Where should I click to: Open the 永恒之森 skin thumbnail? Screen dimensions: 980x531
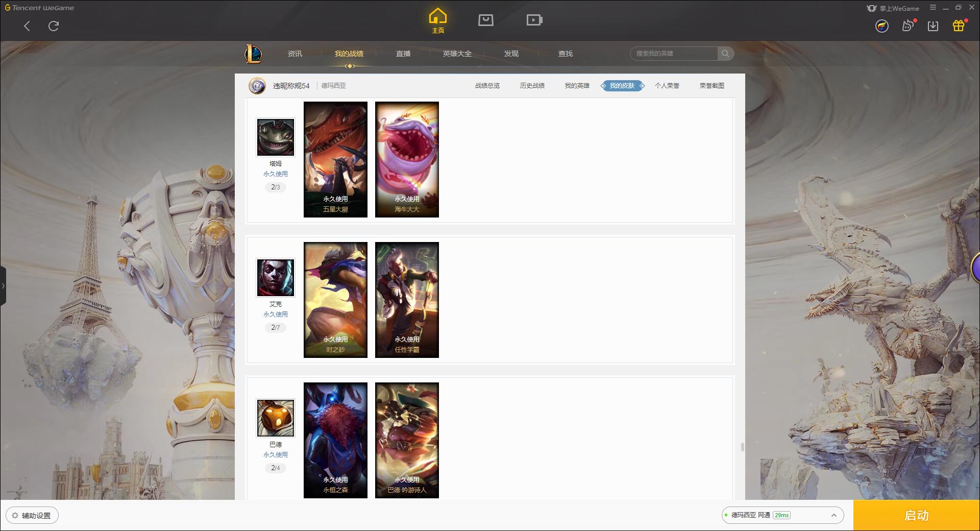[335, 440]
